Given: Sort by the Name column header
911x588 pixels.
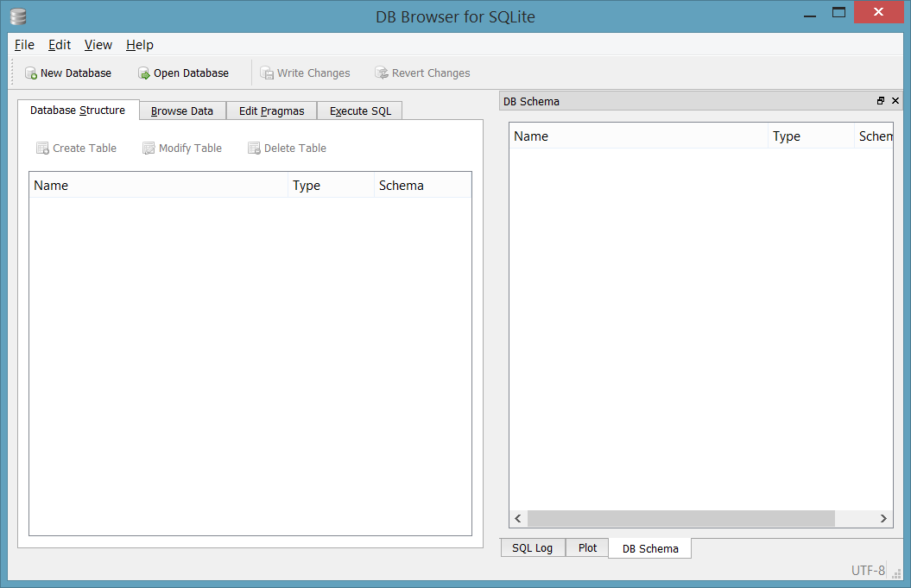Looking at the screenshot, I should [x=158, y=185].
